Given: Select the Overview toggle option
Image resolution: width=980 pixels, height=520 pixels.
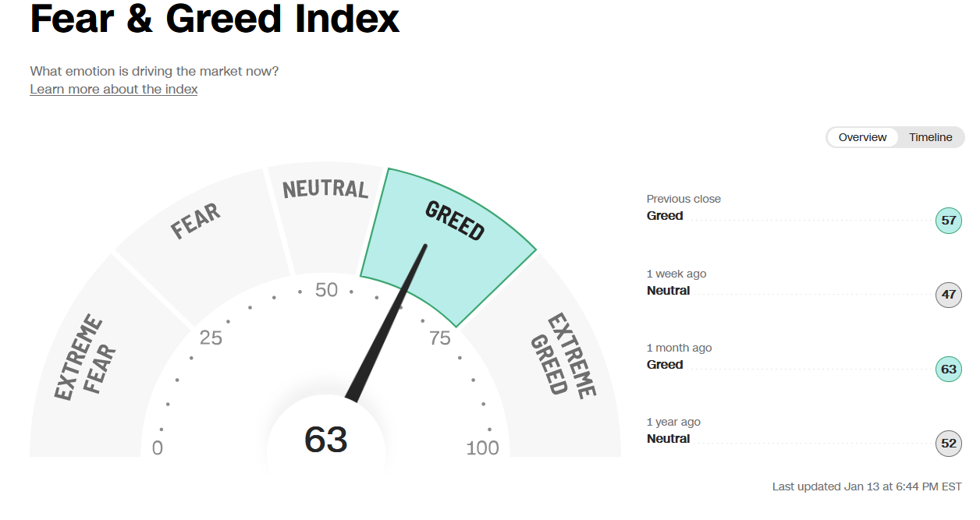Looking at the screenshot, I should coord(862,137).
